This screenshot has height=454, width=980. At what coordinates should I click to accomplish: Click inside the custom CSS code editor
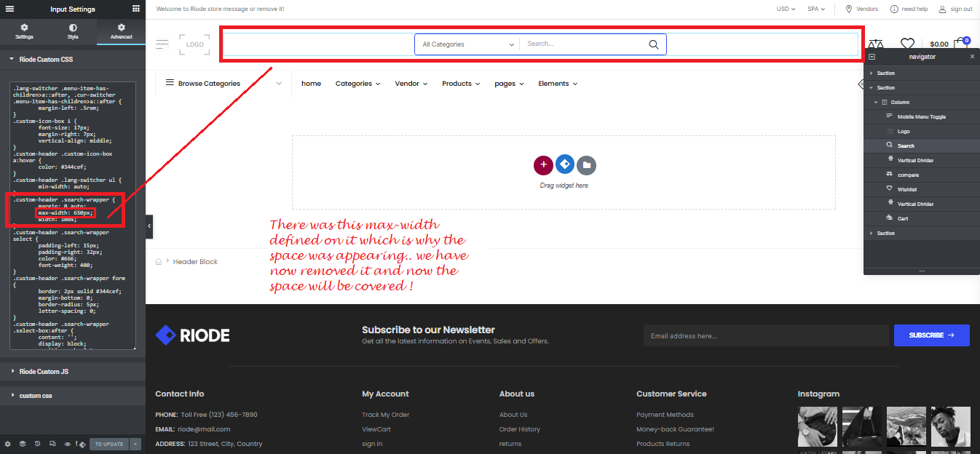click(73, 215)
